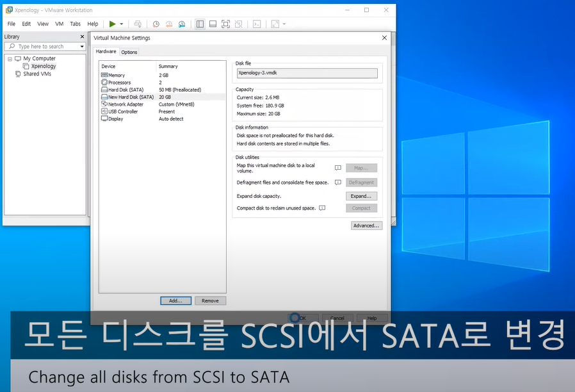Screen dimensions: 575x392
Task: Click the stretch guest display icon
Action: pos(275,24)
